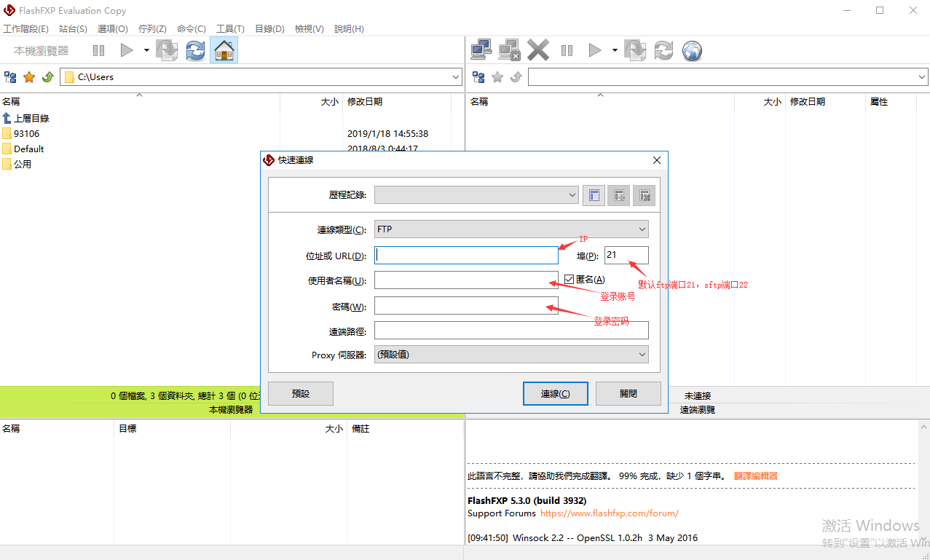Viewport: 930px width, 560px height.
Task: Open the Proxy 伺服器 dropdown
Action: pos(511,355)
